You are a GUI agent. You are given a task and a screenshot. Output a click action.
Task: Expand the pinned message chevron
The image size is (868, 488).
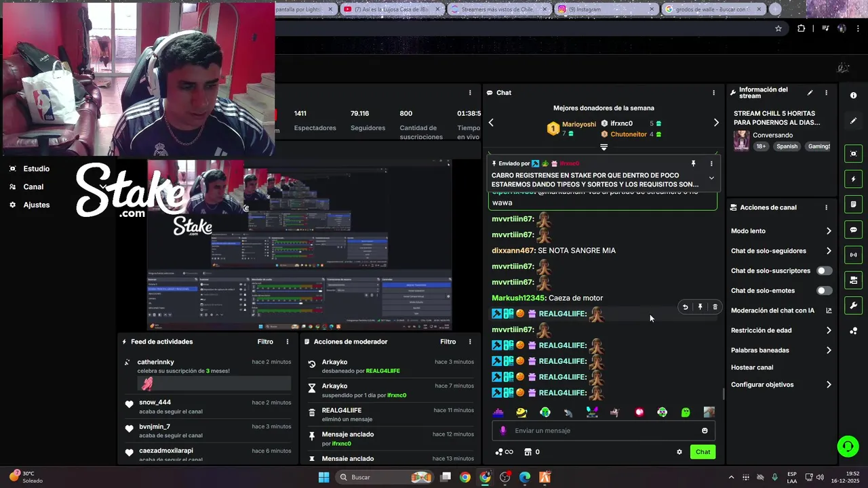pos(711,178)
